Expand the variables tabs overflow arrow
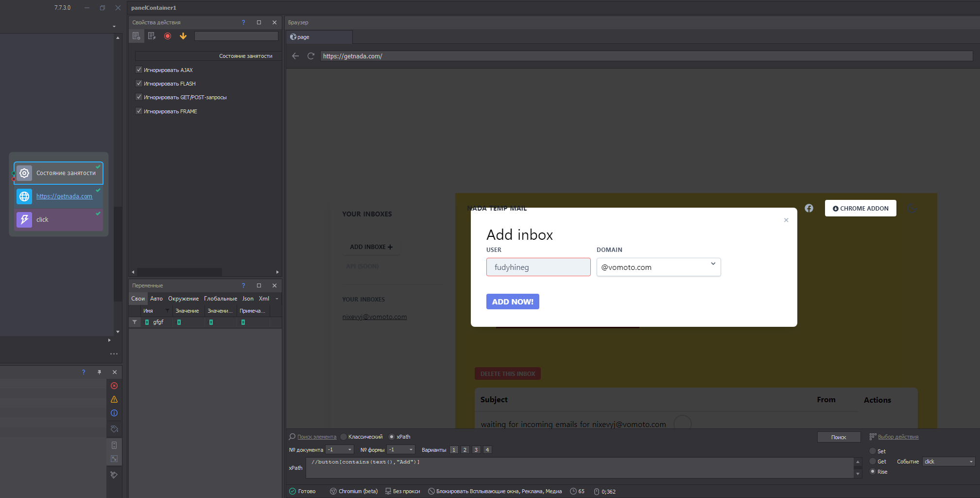Viewport: 980px width, 498px height. 277,299
